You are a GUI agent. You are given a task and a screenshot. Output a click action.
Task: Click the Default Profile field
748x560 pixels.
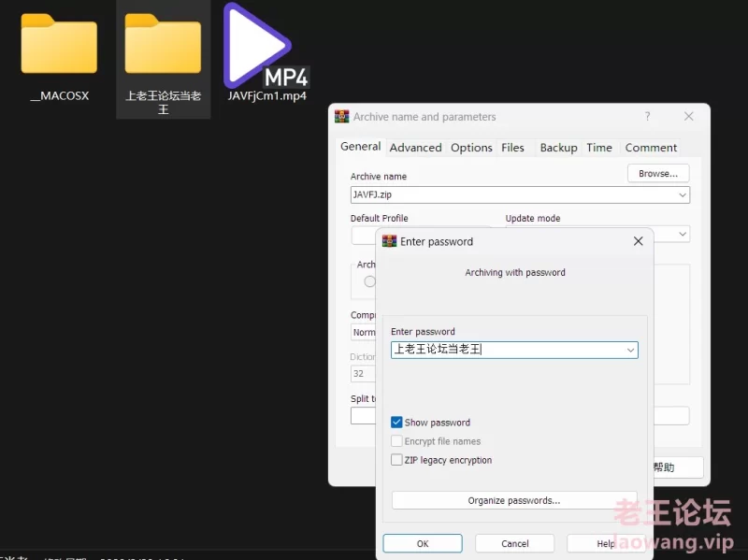(x=364, y=236)
